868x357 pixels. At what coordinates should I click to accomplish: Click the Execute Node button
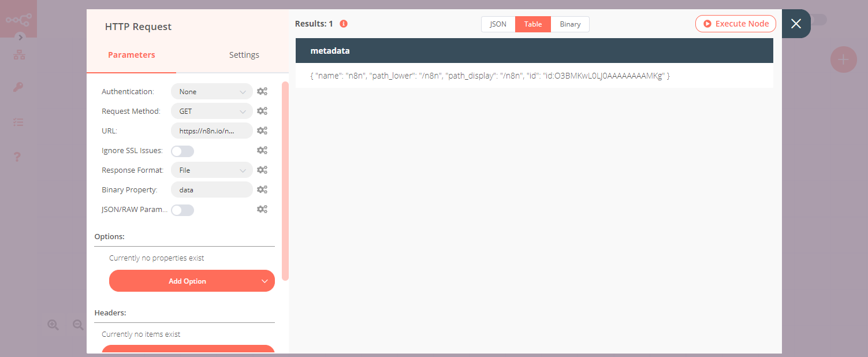tap(735, 23)
